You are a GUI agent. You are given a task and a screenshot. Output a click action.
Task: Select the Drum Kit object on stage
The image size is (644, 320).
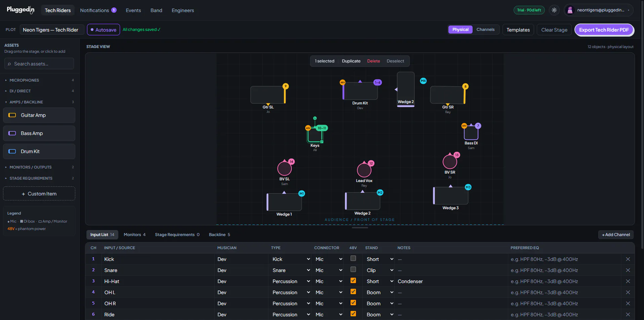(x=360, y=91)
